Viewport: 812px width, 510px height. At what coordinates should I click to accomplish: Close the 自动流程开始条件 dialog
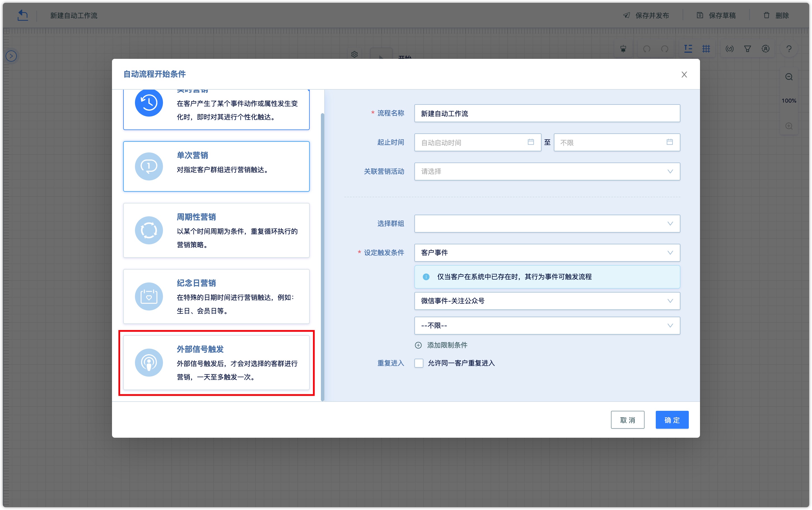click(x=684, y=75)
